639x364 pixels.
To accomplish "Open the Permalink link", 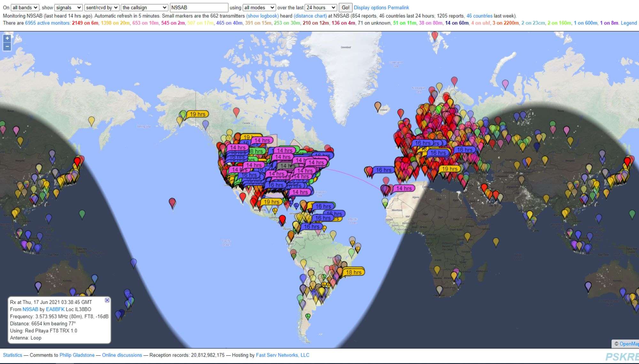I will pyautogui.click(x=398, y=7).
